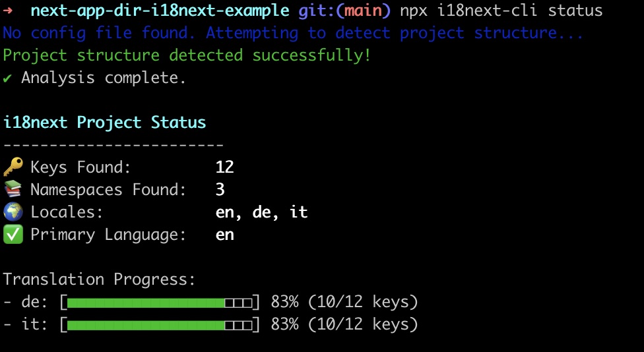Viewport: 644px width, 352px height.
Task: Click the directory name next-app-dir-i18next-example
Action: click(x=160, y=11)
